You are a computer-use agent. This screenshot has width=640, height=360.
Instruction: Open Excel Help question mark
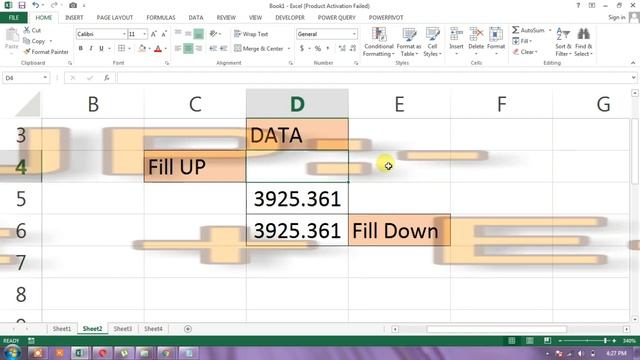[x=578, y=5]
